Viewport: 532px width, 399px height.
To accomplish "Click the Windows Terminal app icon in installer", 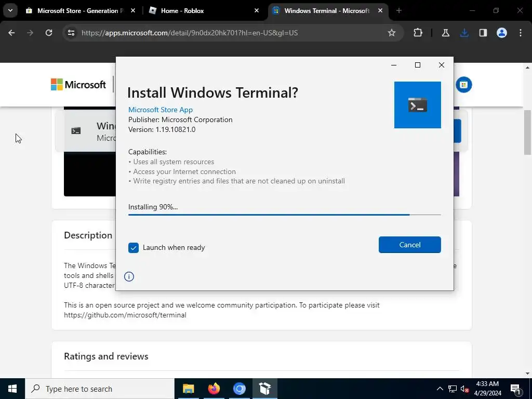I will 417,105.
